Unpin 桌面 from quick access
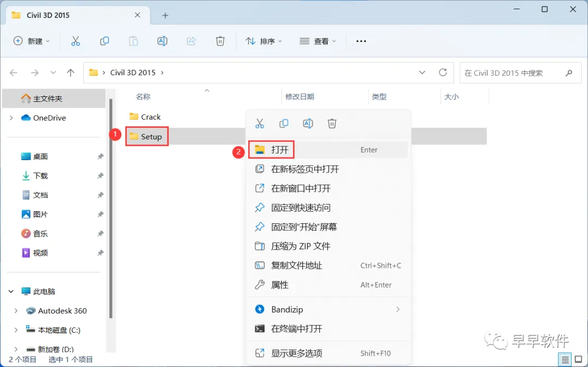The height and width of the screenshot is (367, 588). click(x=100, y=156)
